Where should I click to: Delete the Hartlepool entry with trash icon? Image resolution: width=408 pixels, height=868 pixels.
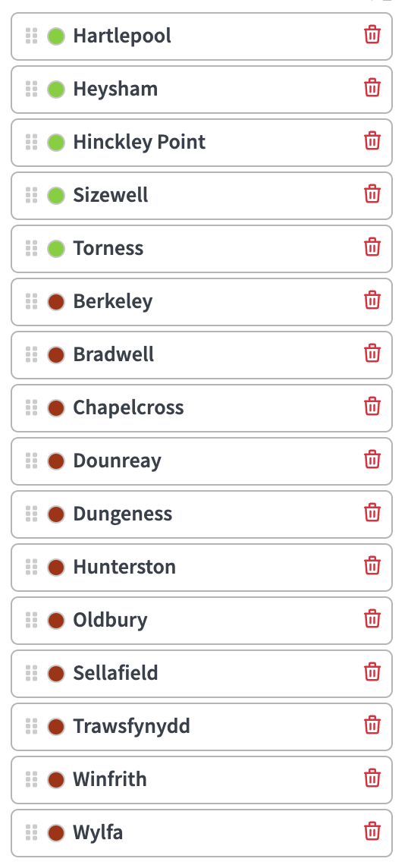coord(372,36)
